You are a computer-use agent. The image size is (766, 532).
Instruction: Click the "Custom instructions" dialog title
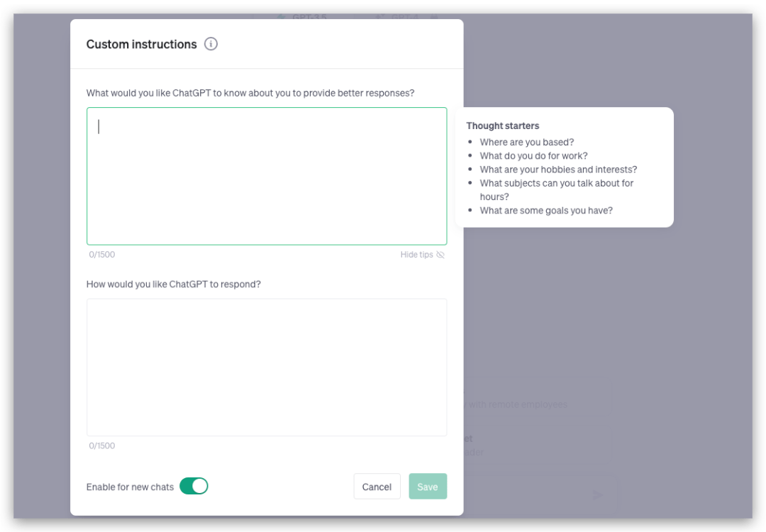pos(141,44)
